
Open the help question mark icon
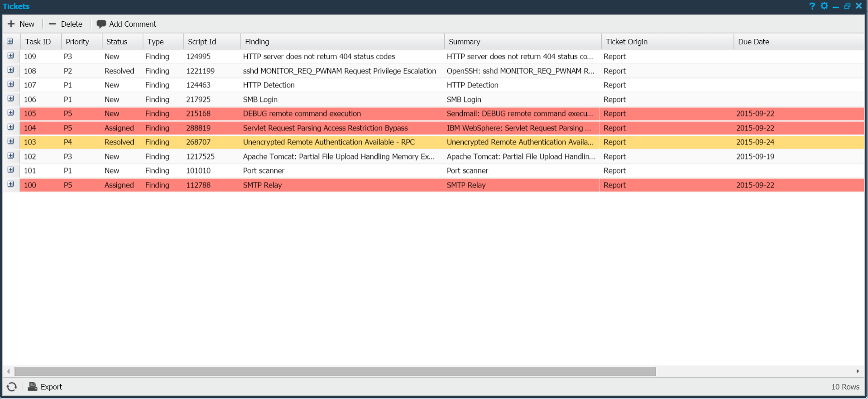point(812,6)
